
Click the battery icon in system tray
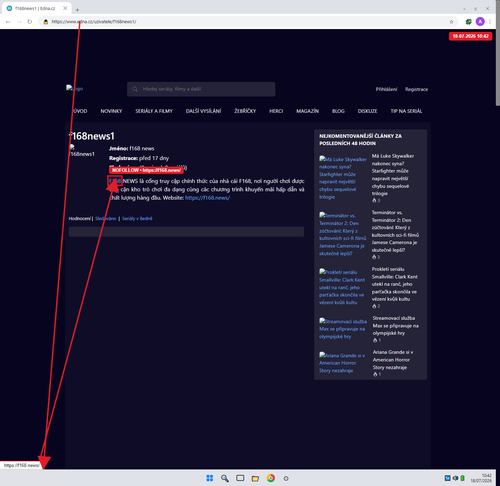coord(463,478)
